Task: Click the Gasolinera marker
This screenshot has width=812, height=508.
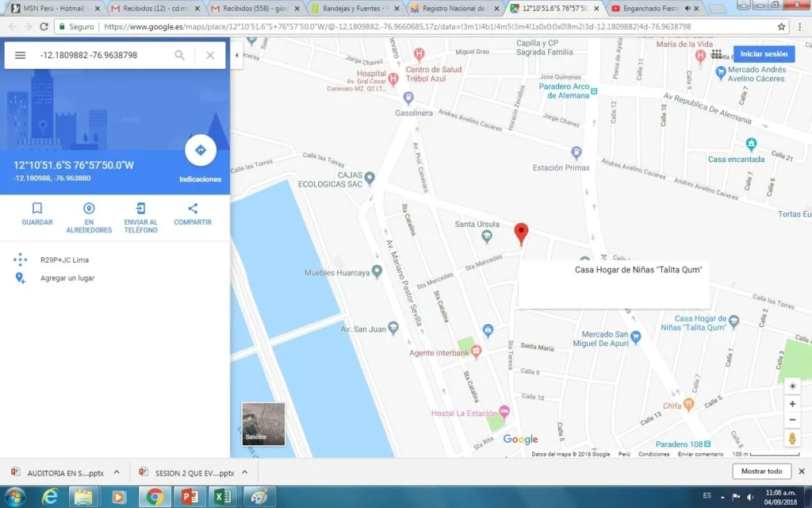Action: tap(408, 97)
